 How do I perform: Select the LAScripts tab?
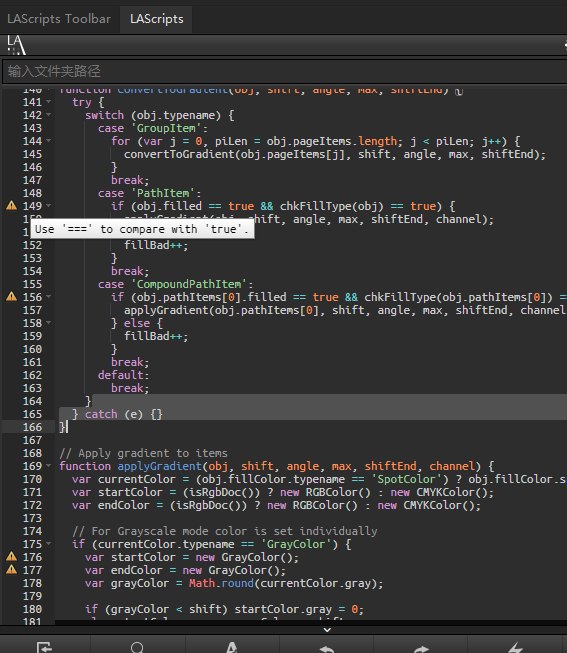[157, 19]
